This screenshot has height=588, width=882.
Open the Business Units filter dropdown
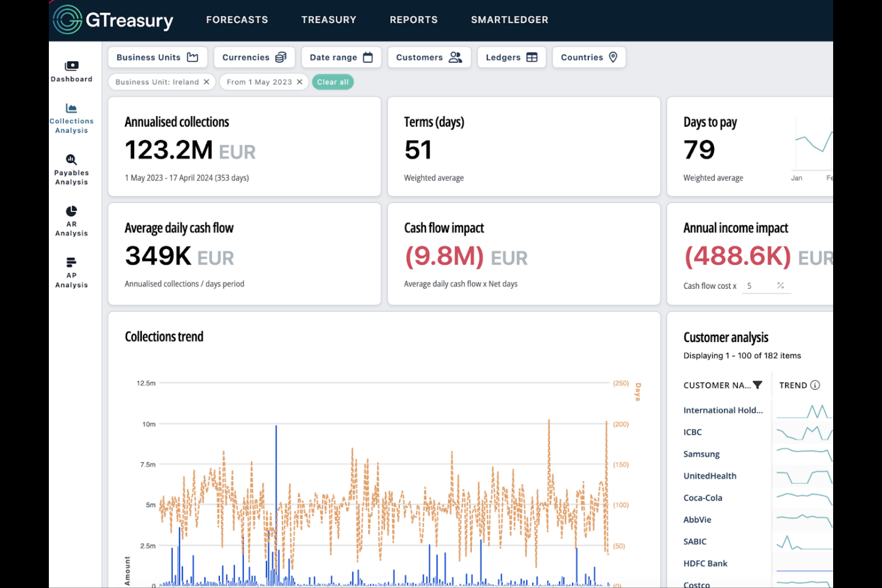[157, 57]
